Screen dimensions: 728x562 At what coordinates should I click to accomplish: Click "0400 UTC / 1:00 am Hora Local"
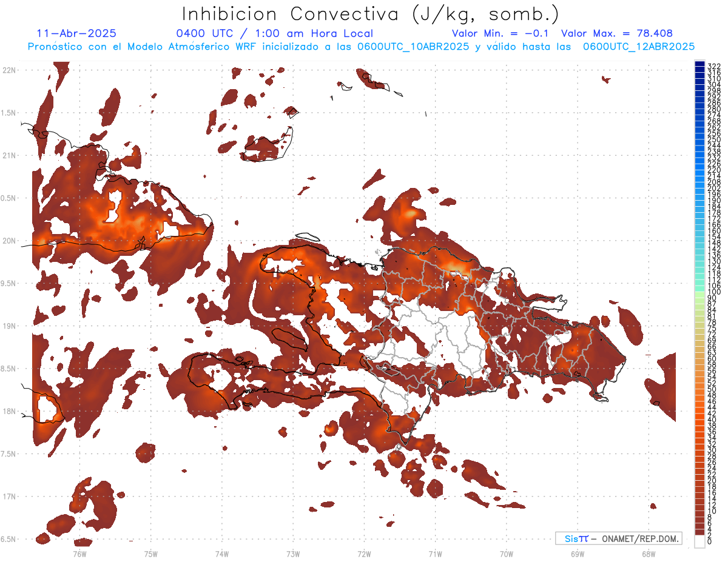(274, 33)
